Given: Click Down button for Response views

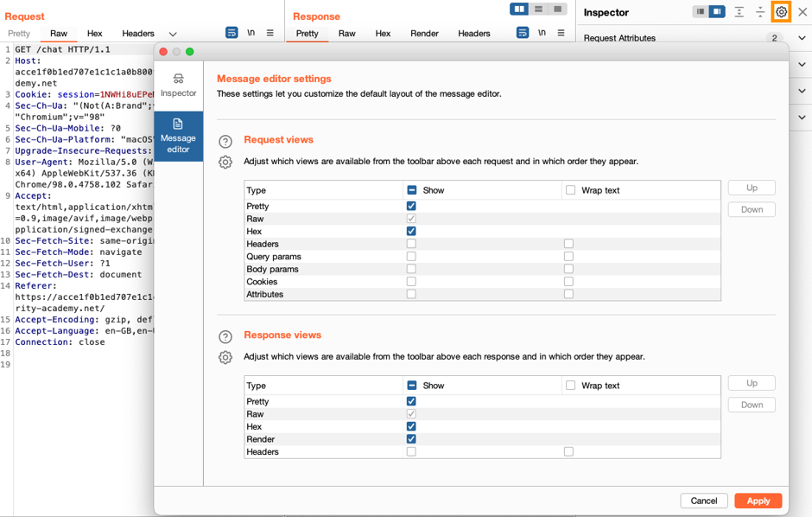Looking at the screenshot, I should (x=752, y=405).
